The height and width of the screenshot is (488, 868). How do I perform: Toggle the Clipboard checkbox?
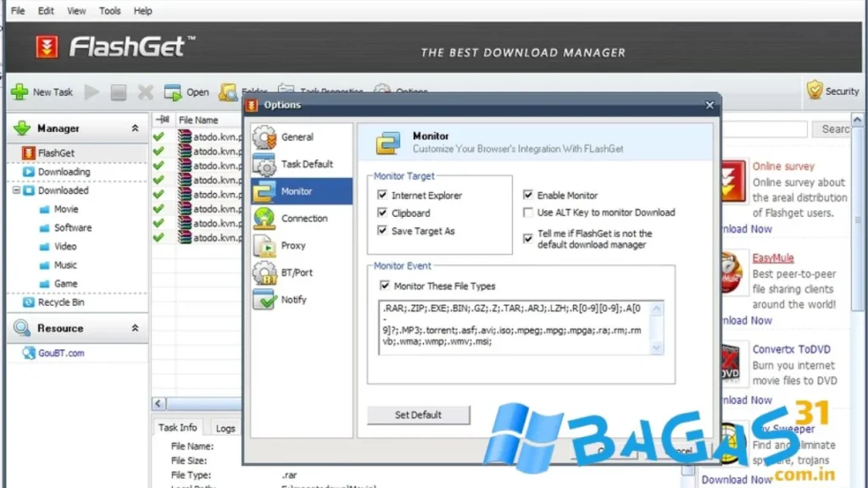click(x=382, y=213)
